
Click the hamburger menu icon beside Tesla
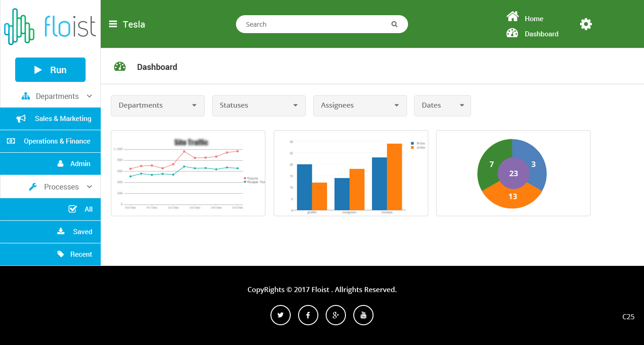(x=113, y=24)
